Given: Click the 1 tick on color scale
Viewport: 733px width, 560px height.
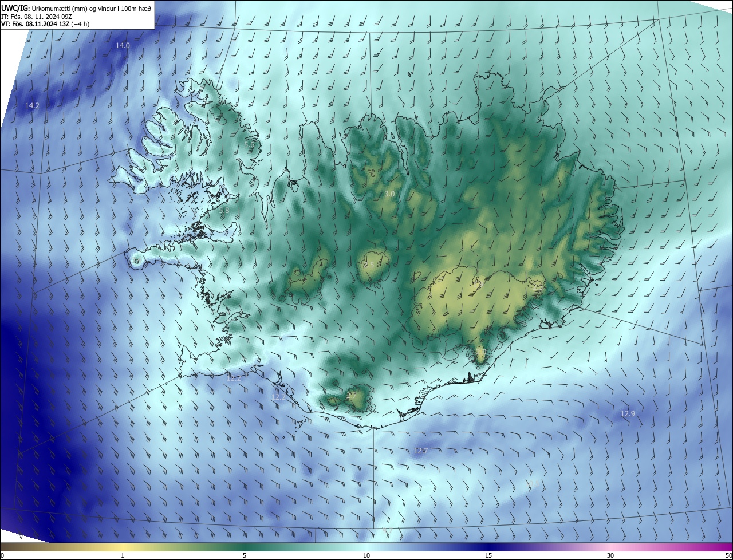Looking at the screenshot, I should click(x=123, y=555).
